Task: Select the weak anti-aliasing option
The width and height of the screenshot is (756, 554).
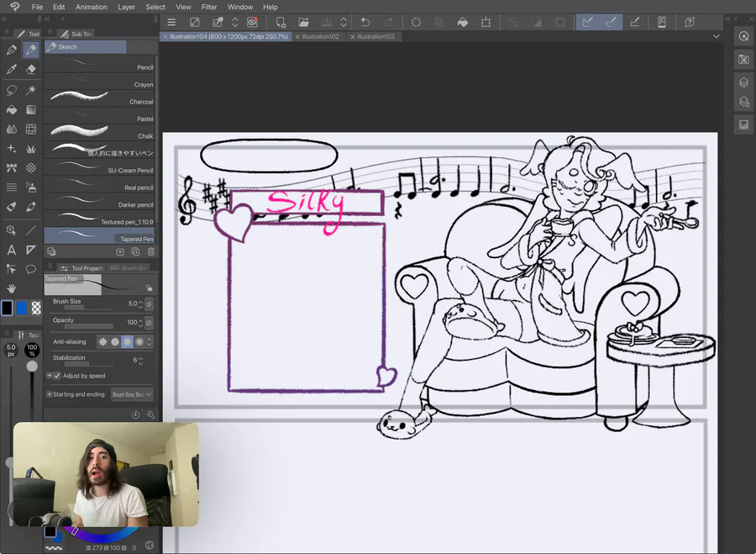Action: coord(115,341)
